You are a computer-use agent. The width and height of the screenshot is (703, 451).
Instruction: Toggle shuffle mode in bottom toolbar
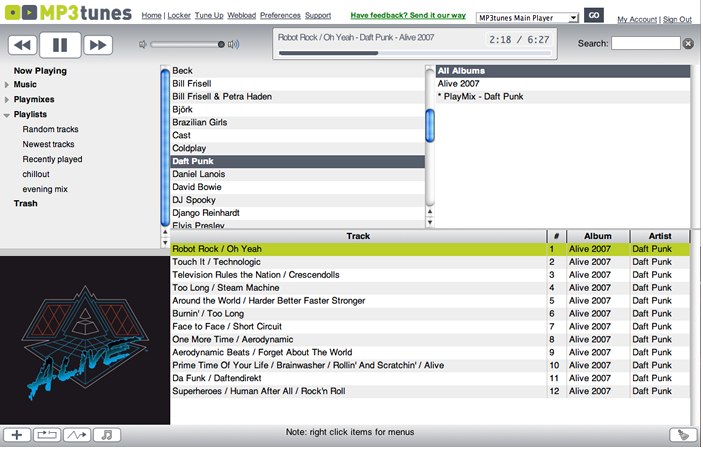pos(77,435)
